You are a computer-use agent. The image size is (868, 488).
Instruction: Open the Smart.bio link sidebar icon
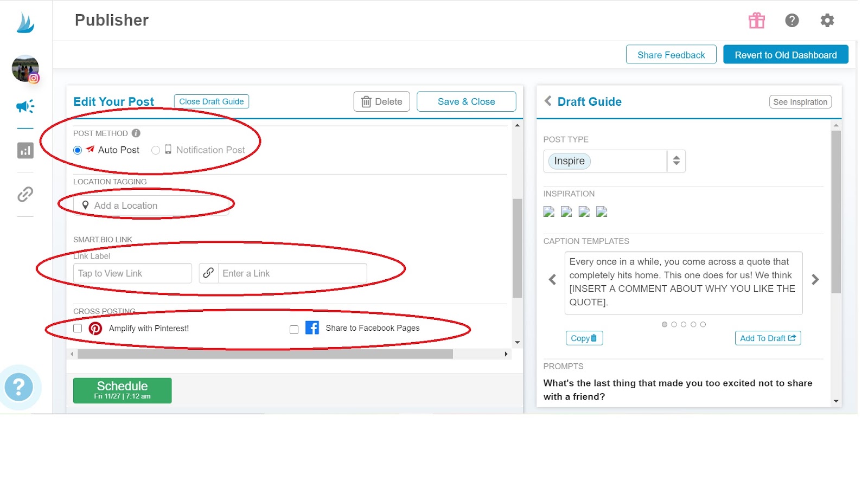(25, 194)
